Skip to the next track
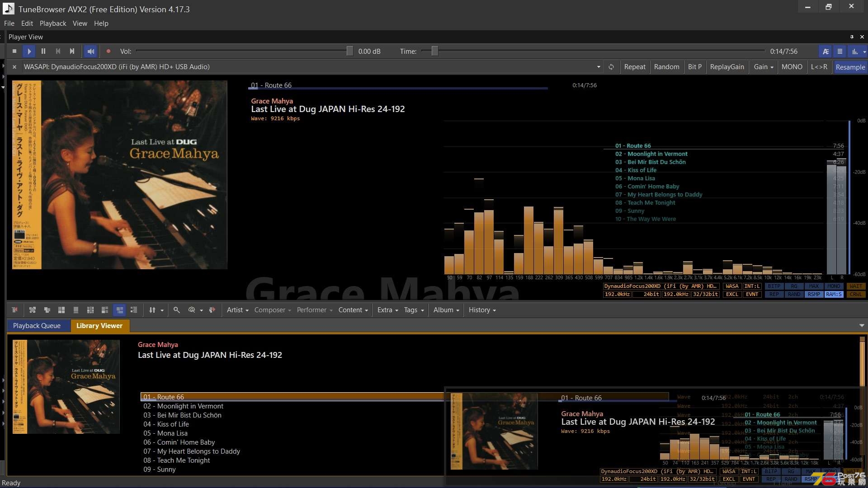 72,52
